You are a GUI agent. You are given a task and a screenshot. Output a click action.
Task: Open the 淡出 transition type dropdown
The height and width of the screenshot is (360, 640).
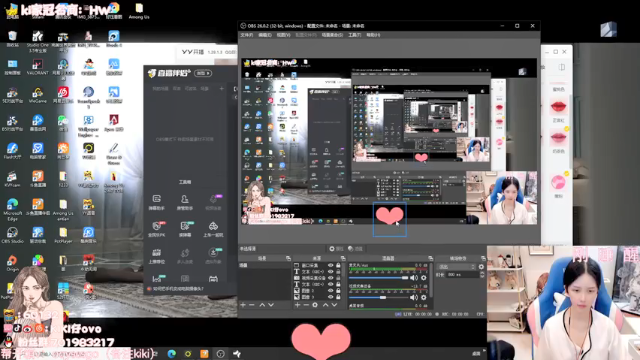(456, 267)
